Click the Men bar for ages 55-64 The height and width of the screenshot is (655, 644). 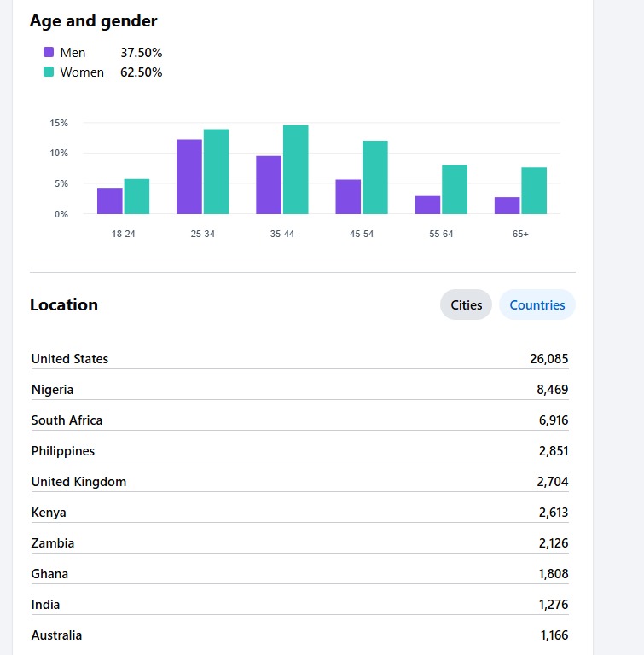pyautogui.click(x=428, y=205)
